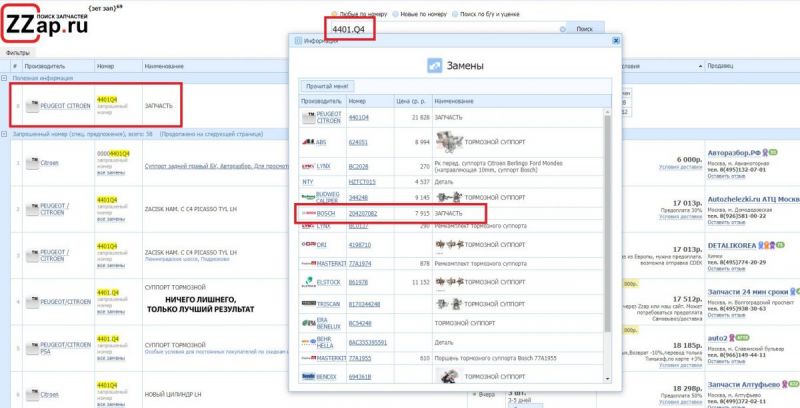800x408 pixels.
Task: Close the Информация popup window
Action: 616,41
